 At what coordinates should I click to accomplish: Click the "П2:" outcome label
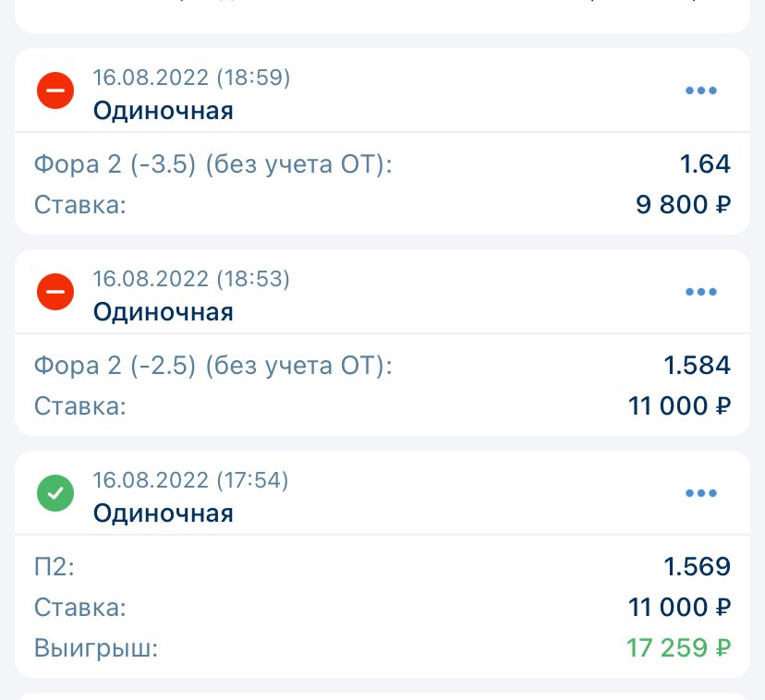54,567
